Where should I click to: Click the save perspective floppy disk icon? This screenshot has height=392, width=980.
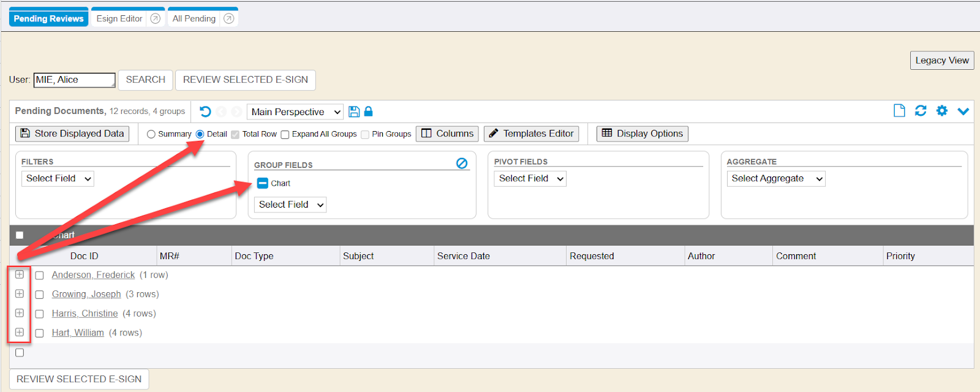coord(354,111)
